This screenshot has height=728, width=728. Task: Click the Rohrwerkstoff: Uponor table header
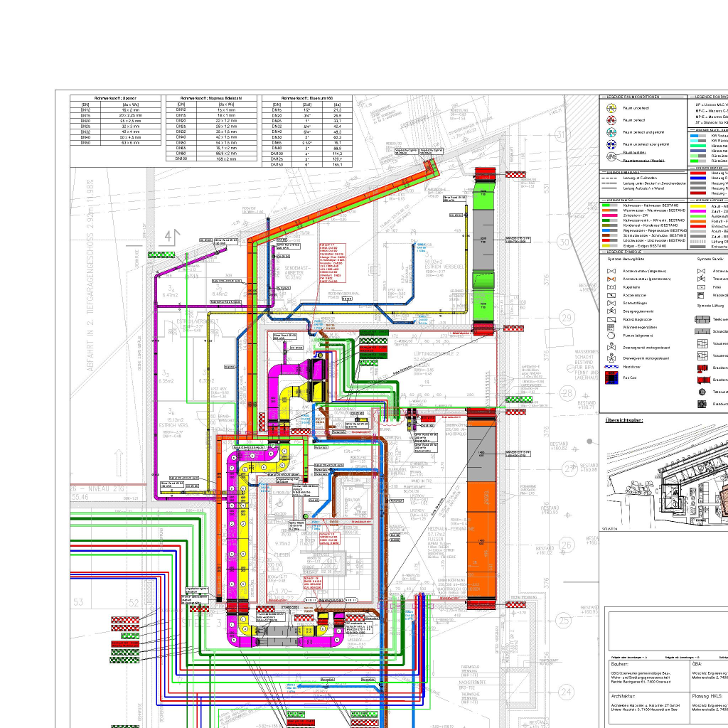pos(116,98)
